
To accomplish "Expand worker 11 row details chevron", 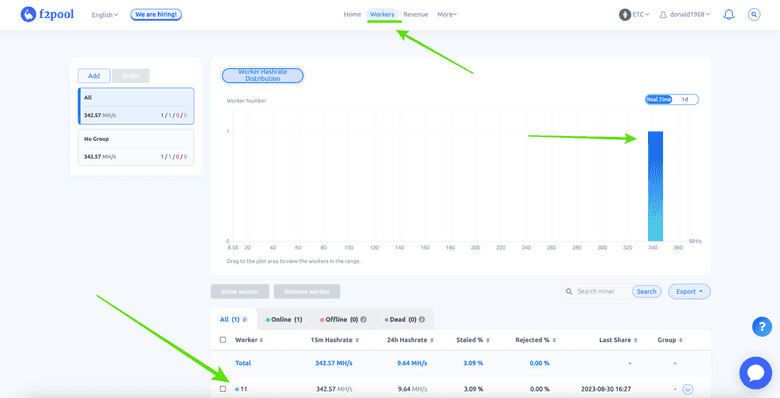I will (x=687, y=390).
